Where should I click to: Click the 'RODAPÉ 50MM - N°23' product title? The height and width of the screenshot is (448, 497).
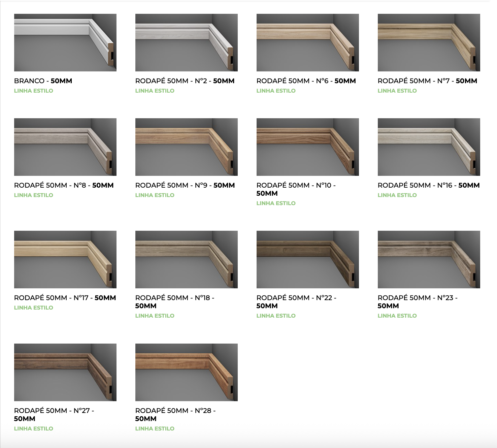coord(417,298)
